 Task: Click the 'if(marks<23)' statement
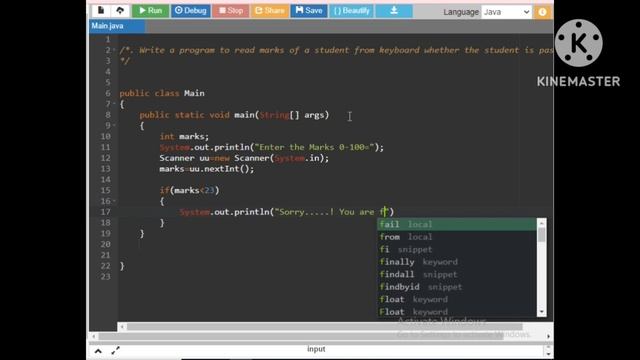click(189, 191)
